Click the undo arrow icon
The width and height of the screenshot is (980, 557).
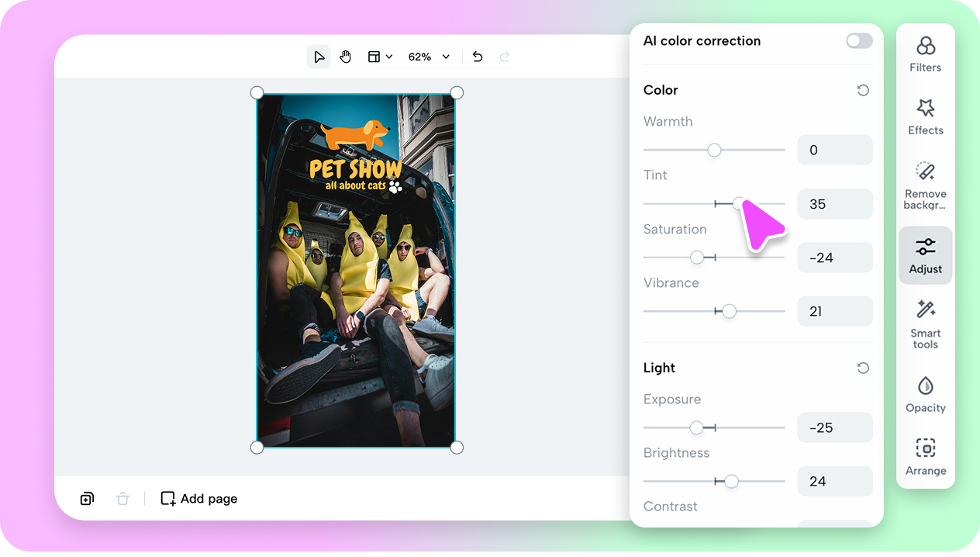click(478, 57)
